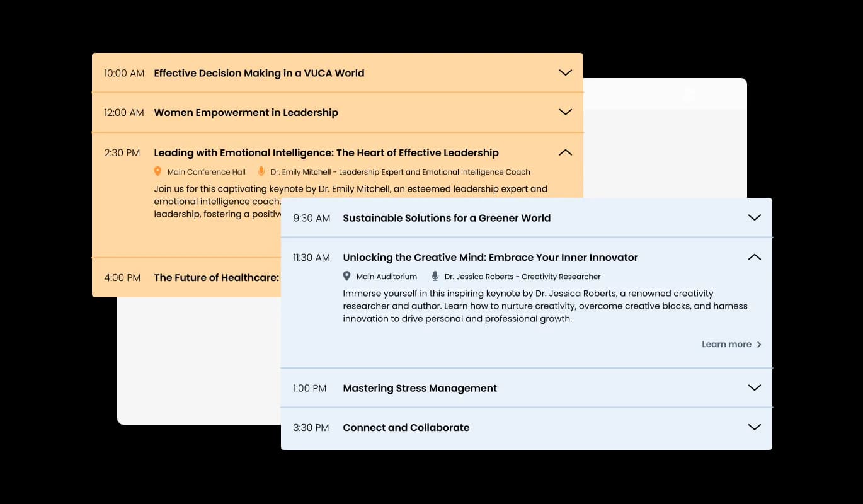Click the Main Conference Hall location
Viewport: 863px width, 504px height.
(207, 172)
